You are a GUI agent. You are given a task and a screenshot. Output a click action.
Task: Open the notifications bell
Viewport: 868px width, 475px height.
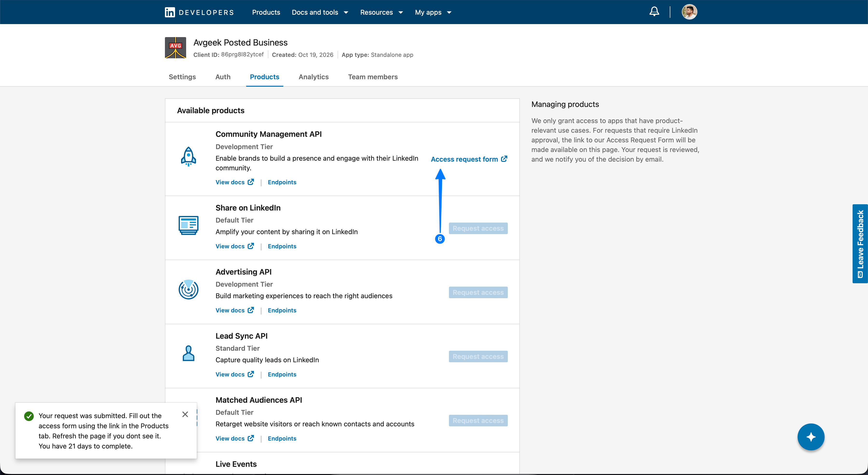pyautogui.click(x=654, y=12)
